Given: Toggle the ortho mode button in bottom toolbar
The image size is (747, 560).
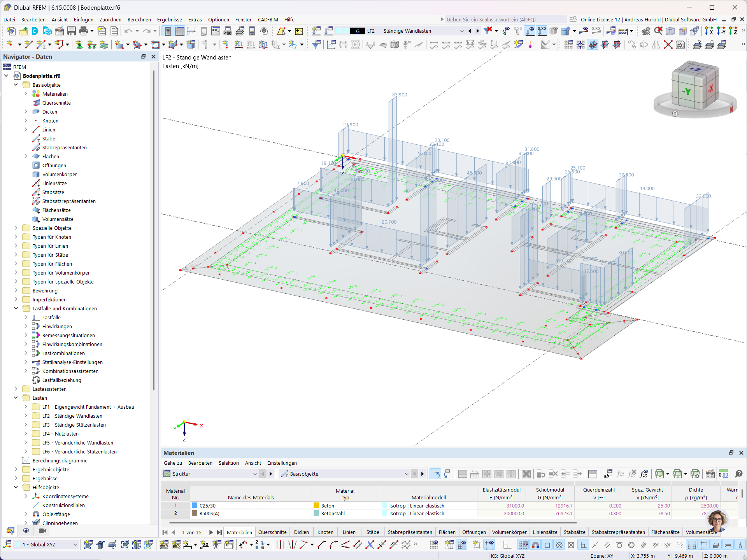Looking at the screenshot, I should coord(507,545).
